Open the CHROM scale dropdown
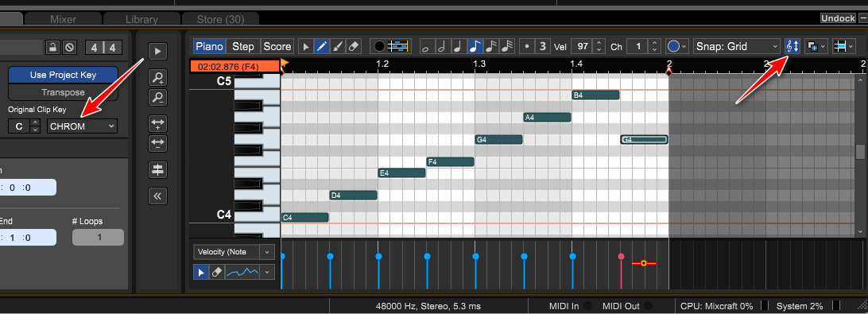868x314 pixels. click(82, 126)
